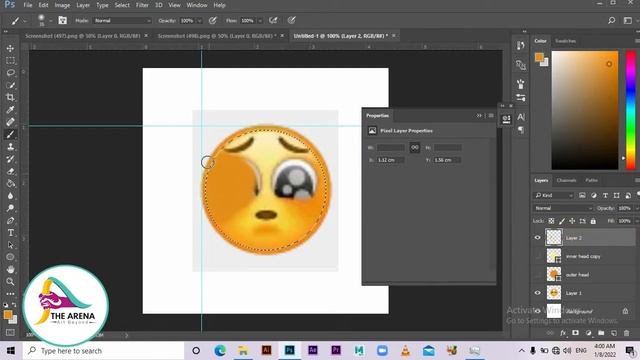The height and width of the screenshot is (360, 640).
Task: Switch to the Swatches tab
Action: pyautogui.click(x=565, y=41)
